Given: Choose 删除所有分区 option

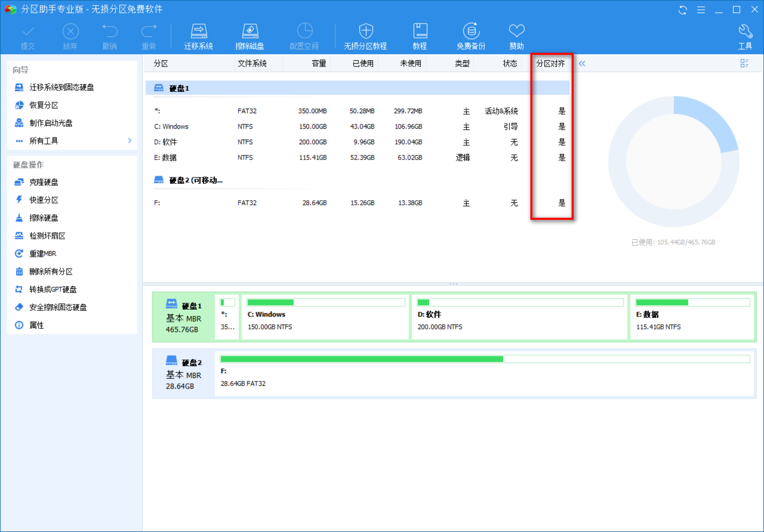Looking at the screenshot, I should pos(43,271).
